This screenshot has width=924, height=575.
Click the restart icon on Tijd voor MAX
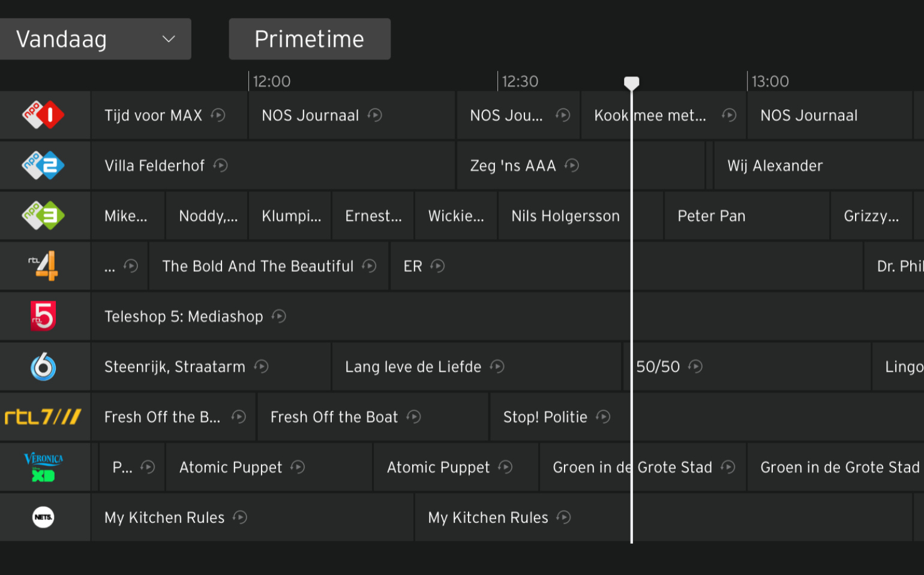pyautogui.click(x=218, y=115)
